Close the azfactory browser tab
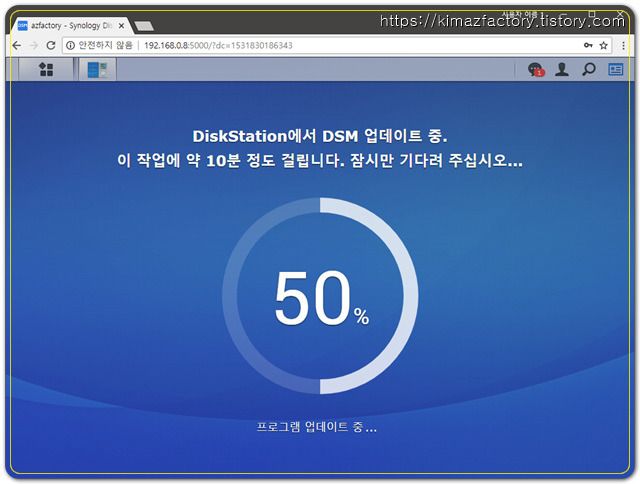The width and height of the screenshot is (640, 484). 121,26
